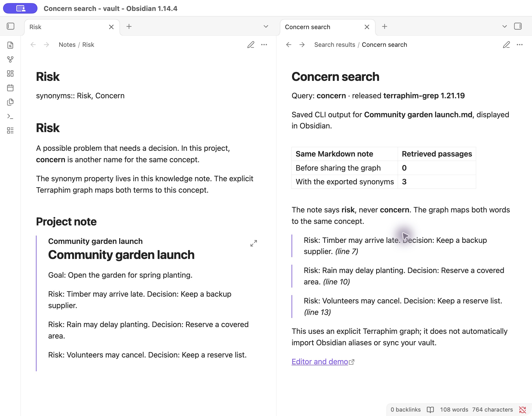Click Notes in the Risk breadcrumb
Screen dimensions: 532x416
(67, 45)
